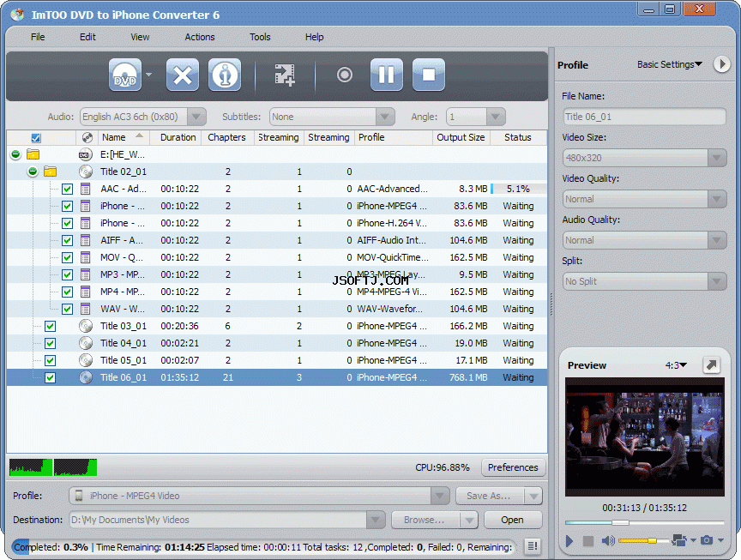
Task: Click the disc icon of Title 03_01
Action: coord(86,326)
